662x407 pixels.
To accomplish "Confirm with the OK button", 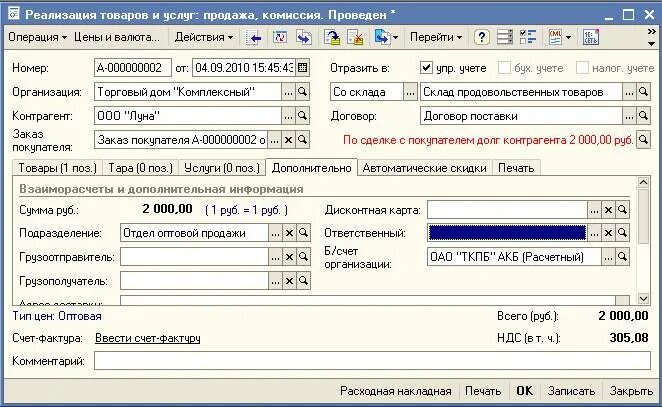I will coord(525,391).
